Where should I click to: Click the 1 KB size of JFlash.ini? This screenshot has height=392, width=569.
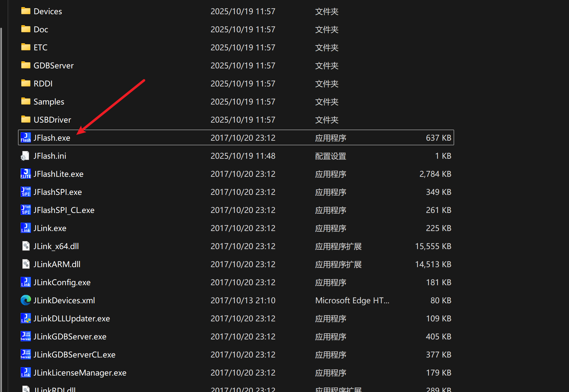click(x=443, y=156)
